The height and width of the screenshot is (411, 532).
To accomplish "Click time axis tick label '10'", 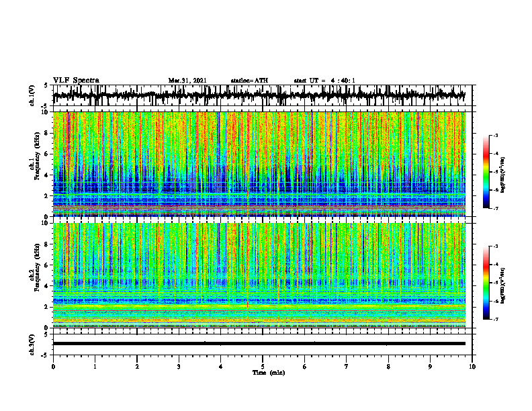I will [x=472, y=367].
